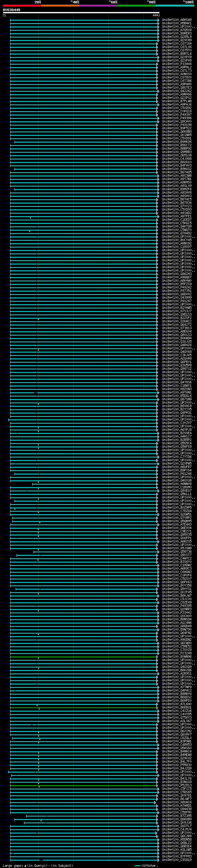
Task: Click the green ~80% identity legend bar
Action: point(137,6)
